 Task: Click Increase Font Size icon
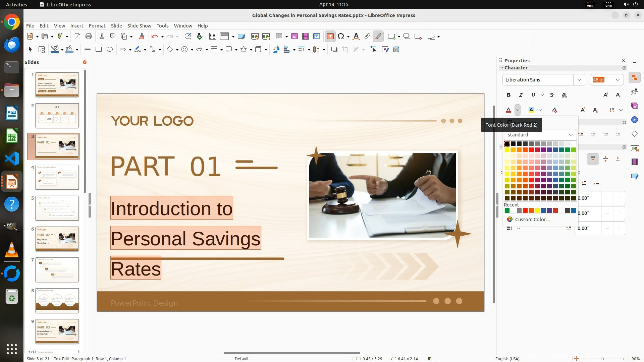(x=605, y=95)
